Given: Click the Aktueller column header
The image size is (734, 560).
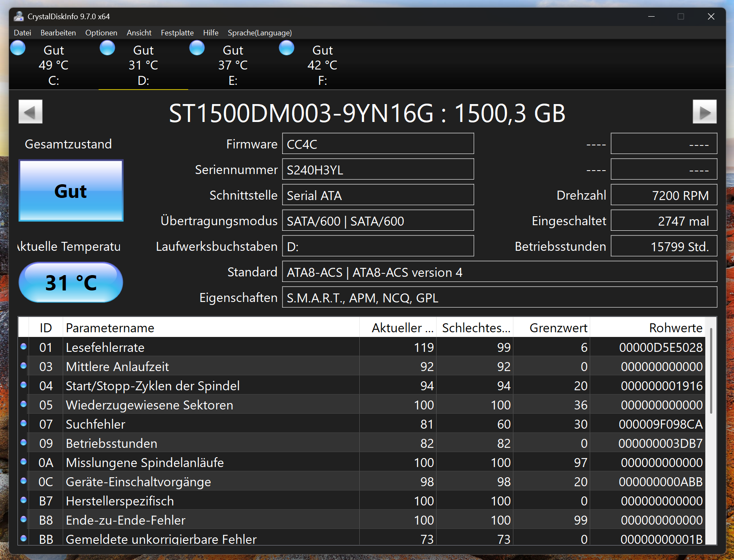Looking at the screenshot, I should pyautogui.click(x=398, y=328).
